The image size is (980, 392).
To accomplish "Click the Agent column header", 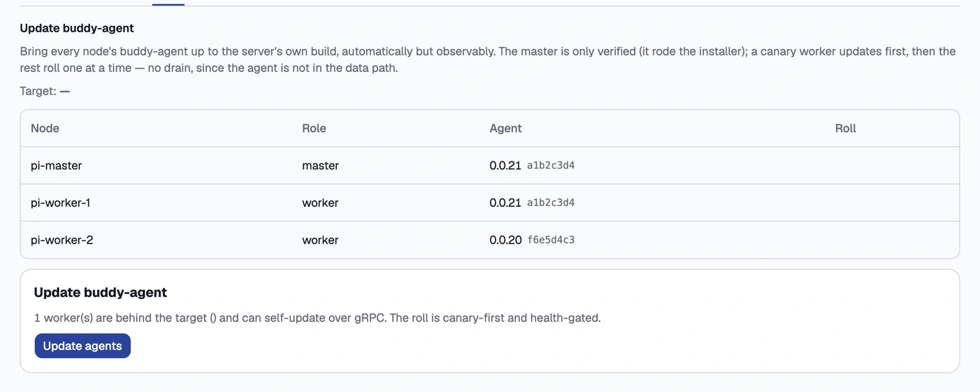I will coord(506,128).
